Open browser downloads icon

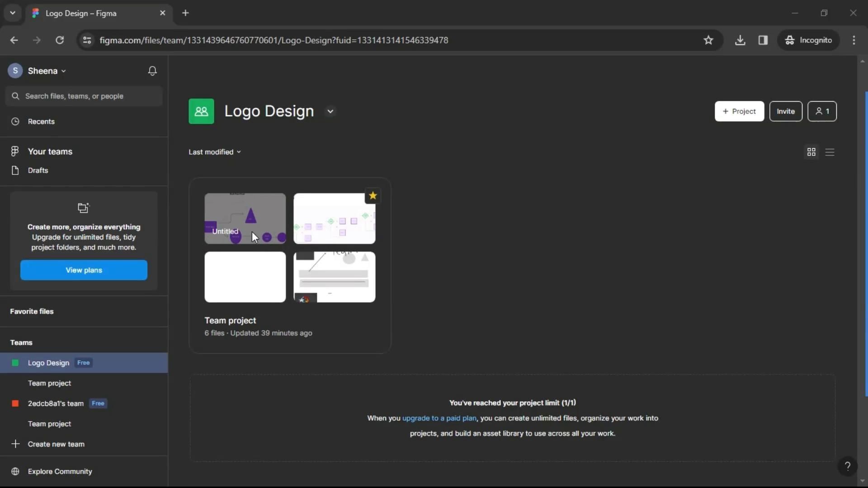pyautogui.click(x=740, y=40)
